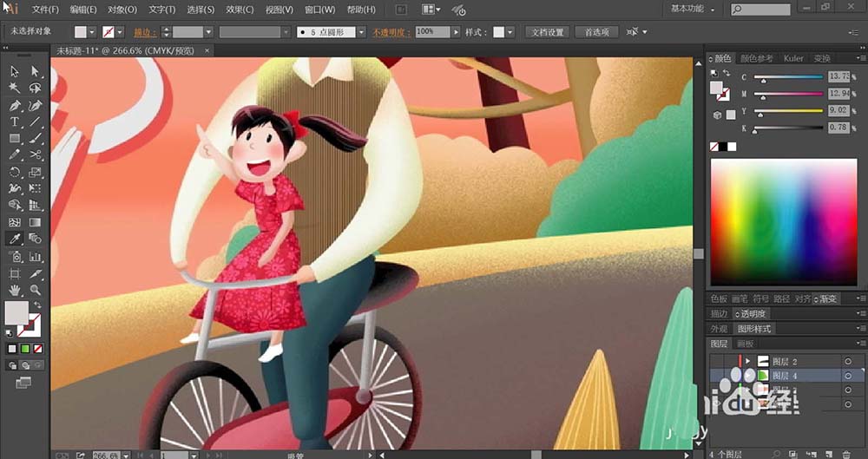Image resolution: width=868 pixels, height=459 pixels.
Task: Open the 基本功能 workspace dropdown
Action: click(x=693, y=9)
